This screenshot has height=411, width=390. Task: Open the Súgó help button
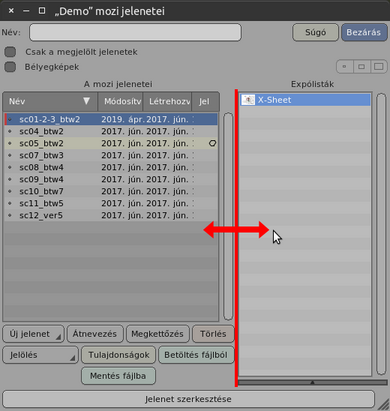tap(315, 32)
